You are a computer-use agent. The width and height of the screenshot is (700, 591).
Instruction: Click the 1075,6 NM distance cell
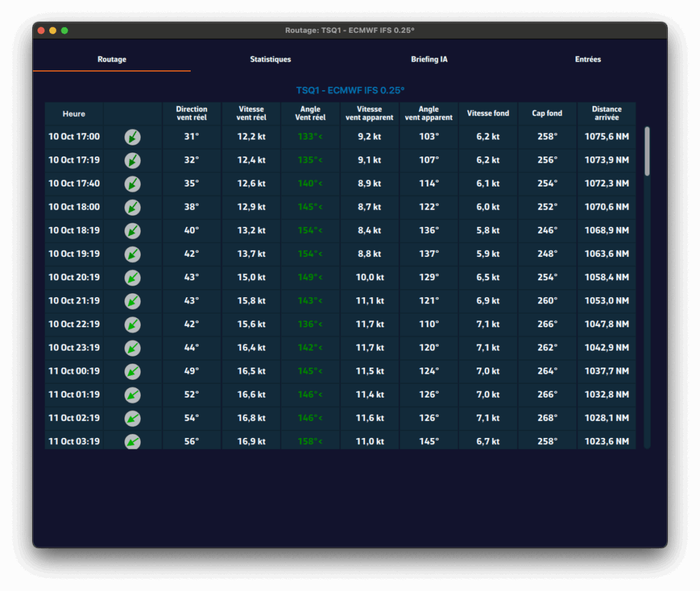pyautogui.click(x=606, y=137)
